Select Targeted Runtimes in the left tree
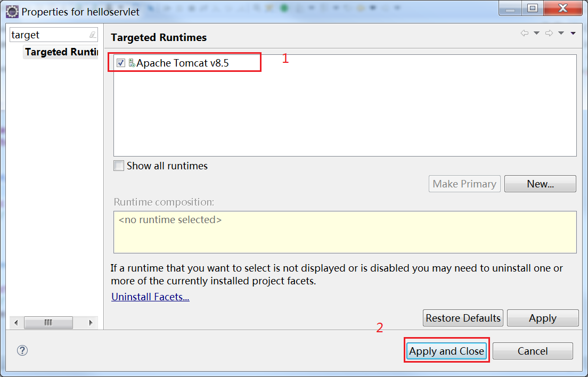The height and width of the screenshot is (377, 588). click(x=61, y=52)
